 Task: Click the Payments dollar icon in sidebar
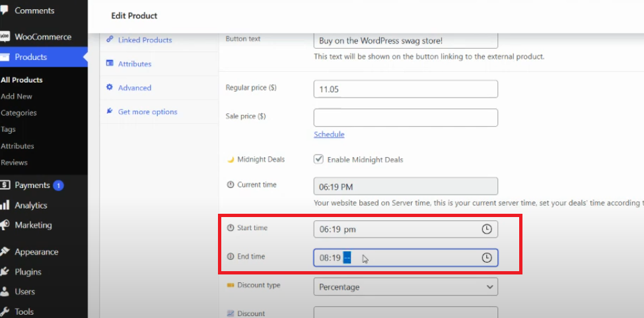coord(5,185)
